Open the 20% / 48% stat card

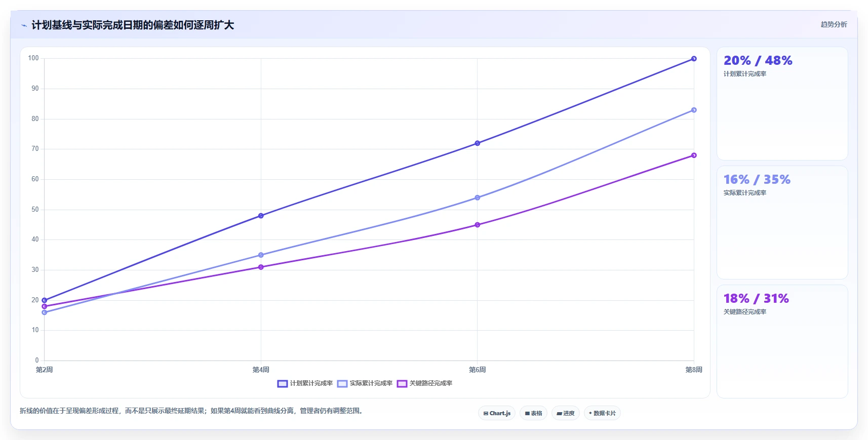click(782, 104)
